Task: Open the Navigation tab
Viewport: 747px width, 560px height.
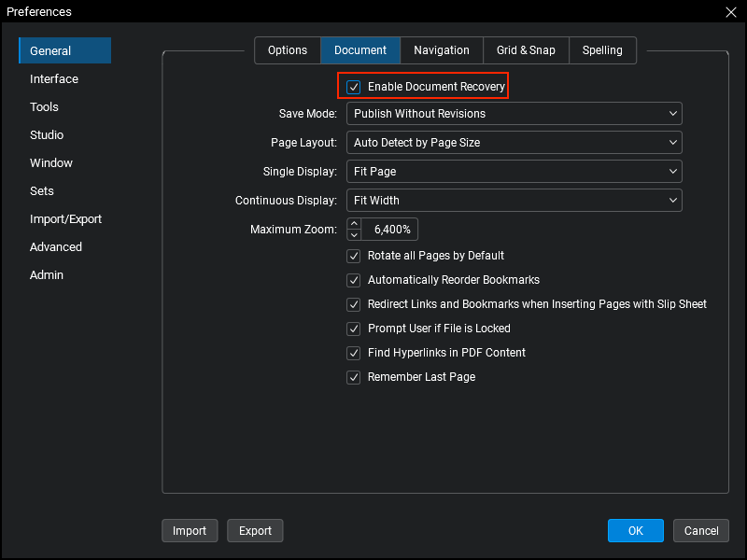Action: [442, 50]
